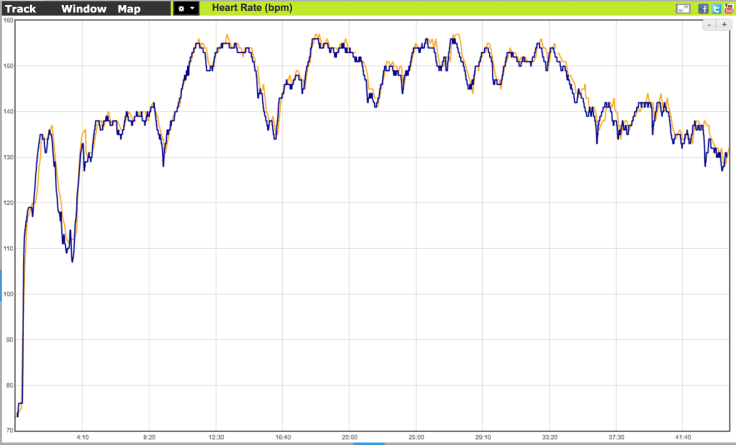The width and height of the screenshot is (736, 445).
Task: Zoom in the chart with plus button
Action: pyautogui.click(x=723, y=24)
